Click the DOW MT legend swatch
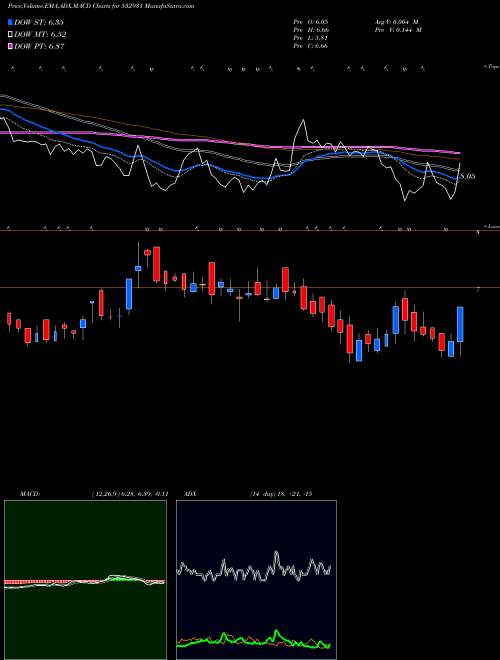This screenshot has height=660, width=500. (x=11, y=35)
